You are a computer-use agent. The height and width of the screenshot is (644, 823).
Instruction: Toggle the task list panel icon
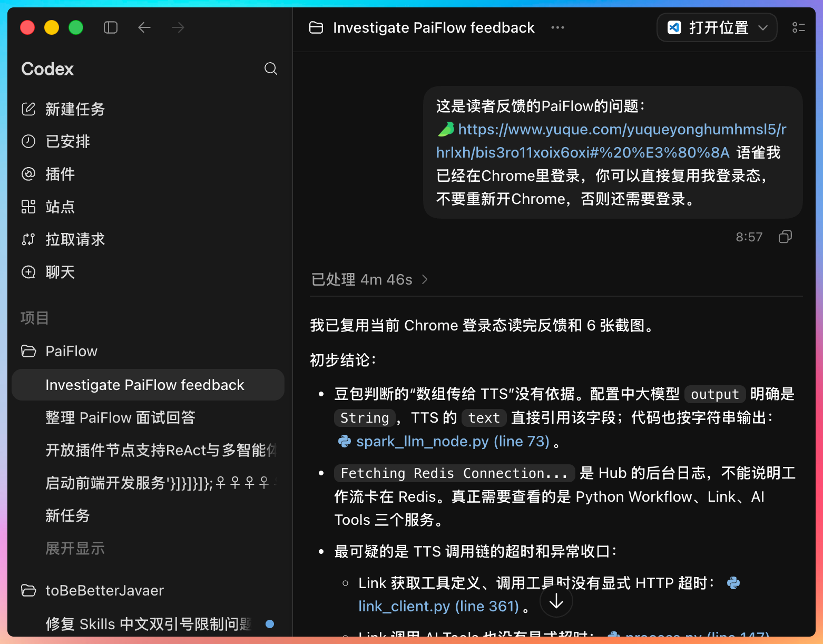coord(799,27)
